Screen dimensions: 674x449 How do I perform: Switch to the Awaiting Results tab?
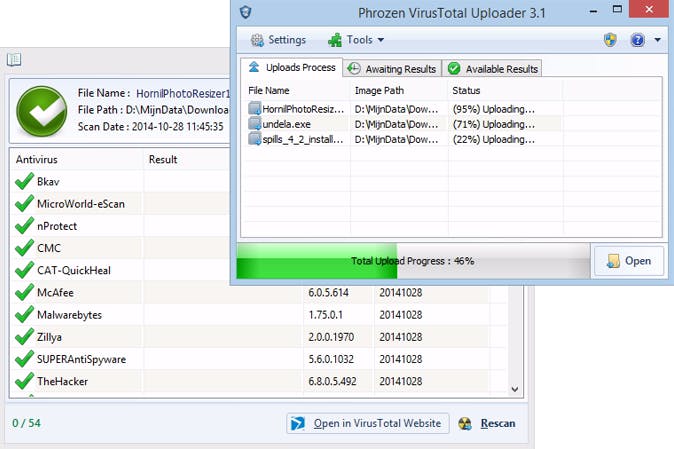[392, 69]
